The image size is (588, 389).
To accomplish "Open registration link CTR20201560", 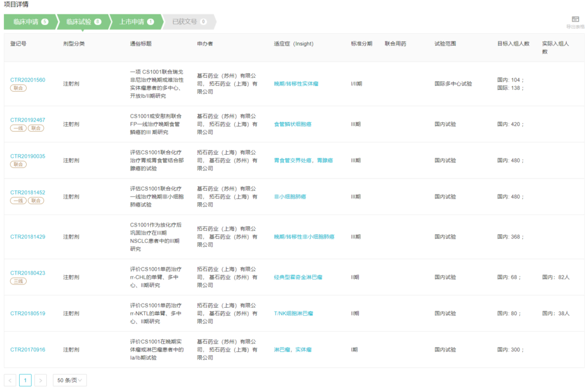I will [x=28, y=80].
